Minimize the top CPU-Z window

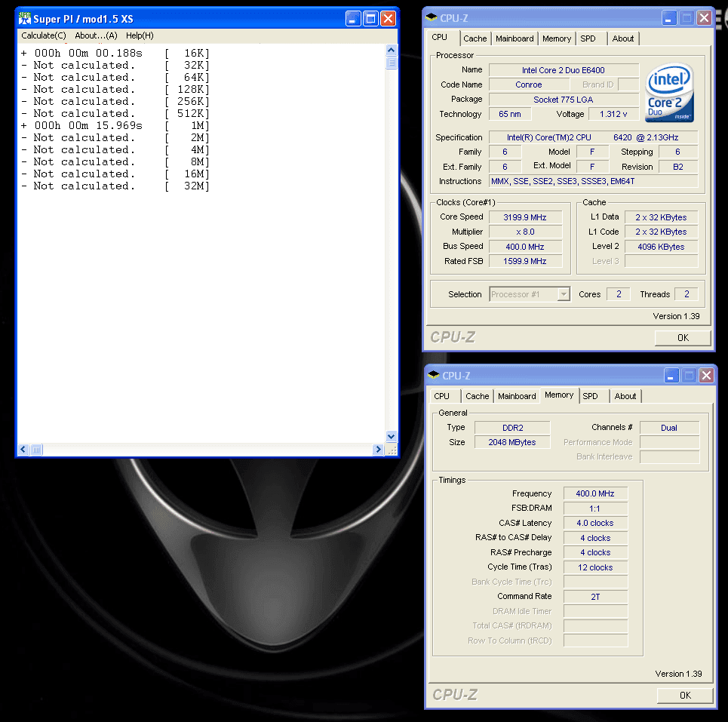[x=668, y=18]
